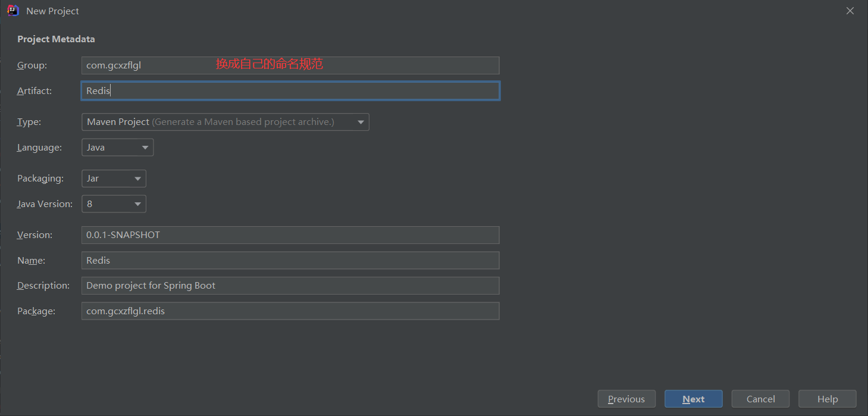Click the IntelliJ IDEA logo icon
The height and width of the screenshot is (416, 868).
click(13, 11)
